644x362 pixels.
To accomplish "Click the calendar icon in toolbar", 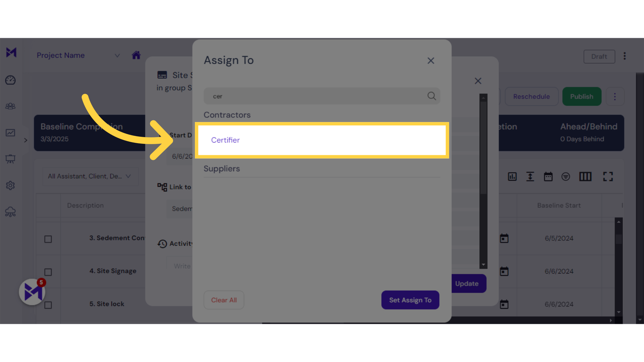I will click(548, 176).
